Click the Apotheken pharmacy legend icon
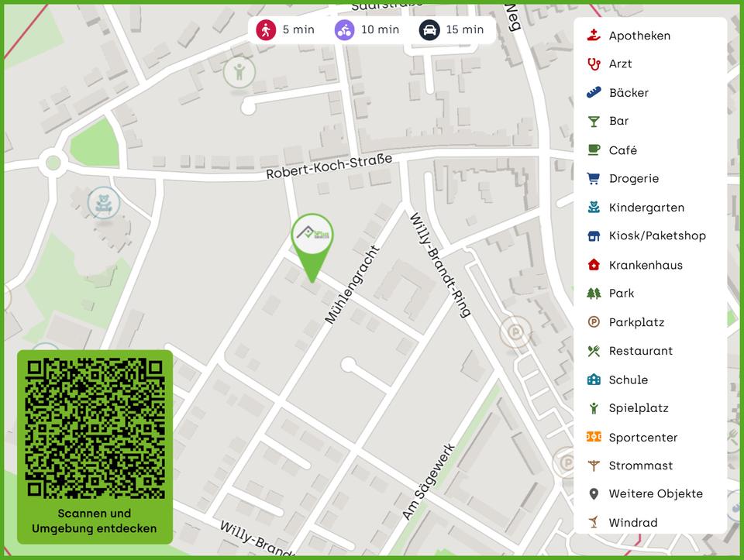 (594, 36)
